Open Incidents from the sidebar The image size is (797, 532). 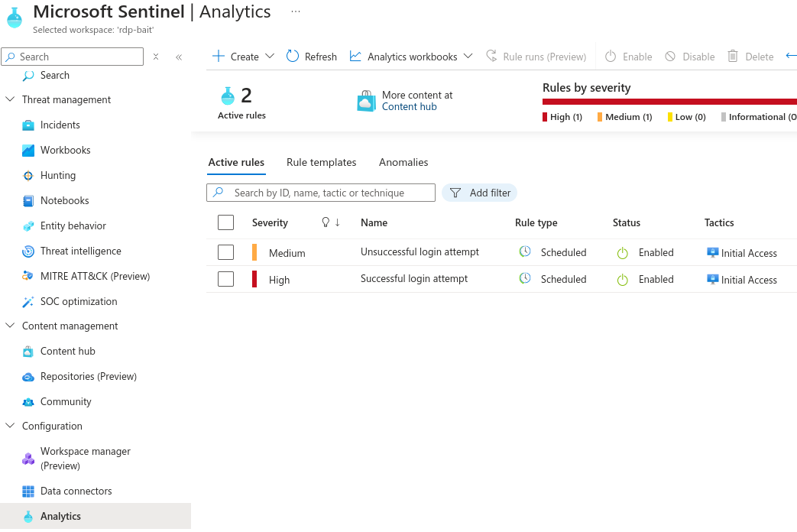click(60, 125)
